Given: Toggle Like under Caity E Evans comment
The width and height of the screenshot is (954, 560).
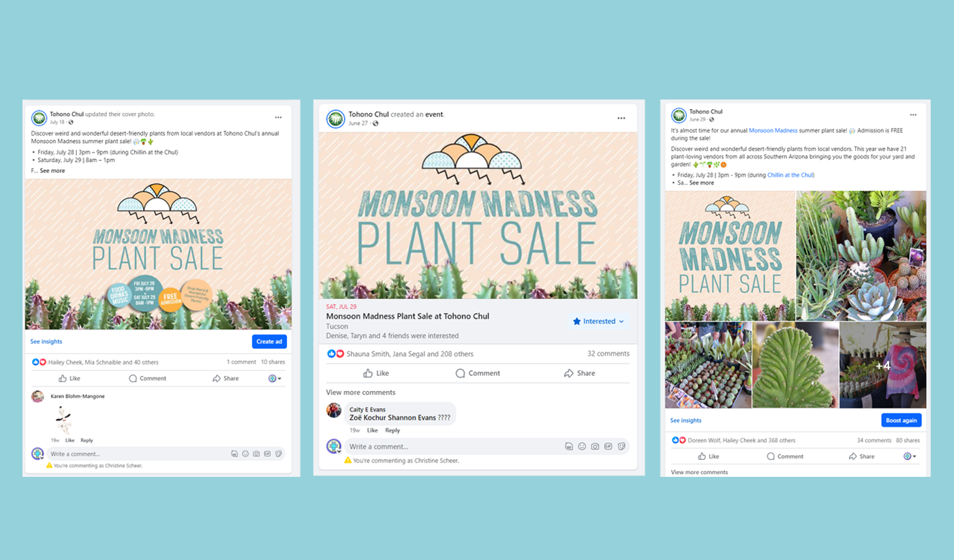Looking at the screenshot, I should (372, 431).
